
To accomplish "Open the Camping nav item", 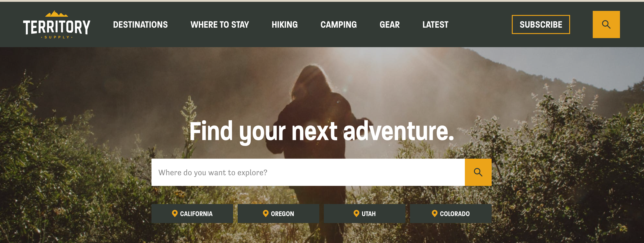I will [x=339, y=25].
